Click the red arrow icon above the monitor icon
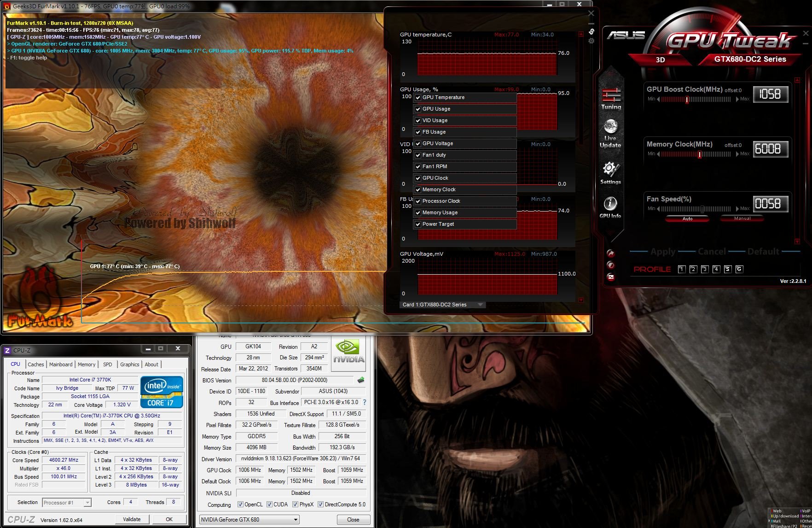Screen dimensions: 812x528 (610, 253)
